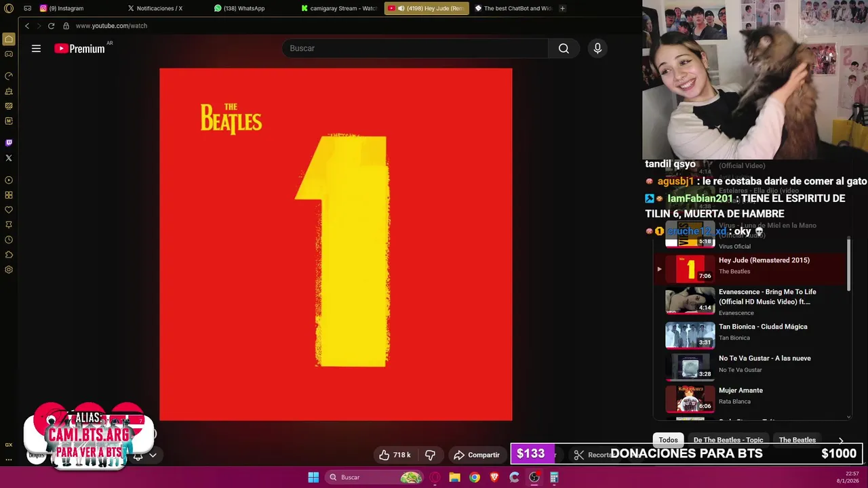Start voice search with microphone icon
The image size is (868, 488).
[597, 48]
